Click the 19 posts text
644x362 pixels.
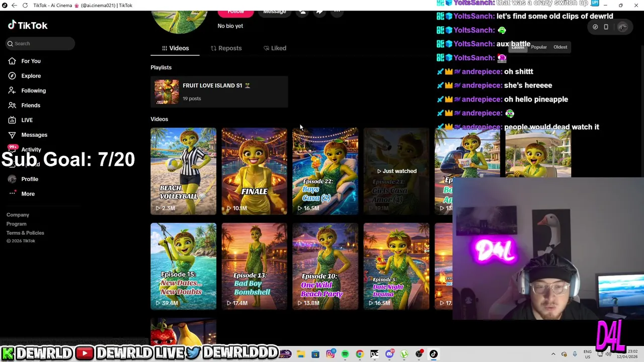pyautogui.click(x=192, y=99)
